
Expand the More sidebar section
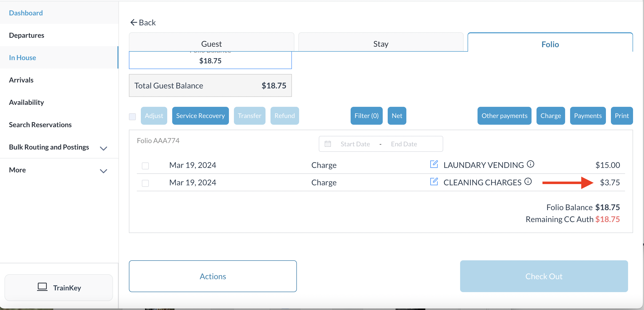pos(103,171)
